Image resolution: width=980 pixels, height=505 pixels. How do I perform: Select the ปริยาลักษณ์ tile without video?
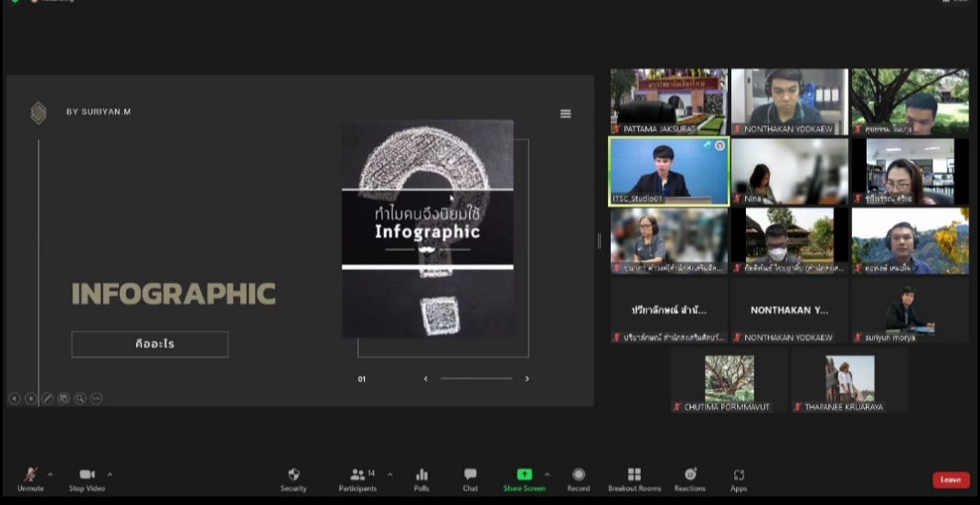669,310
